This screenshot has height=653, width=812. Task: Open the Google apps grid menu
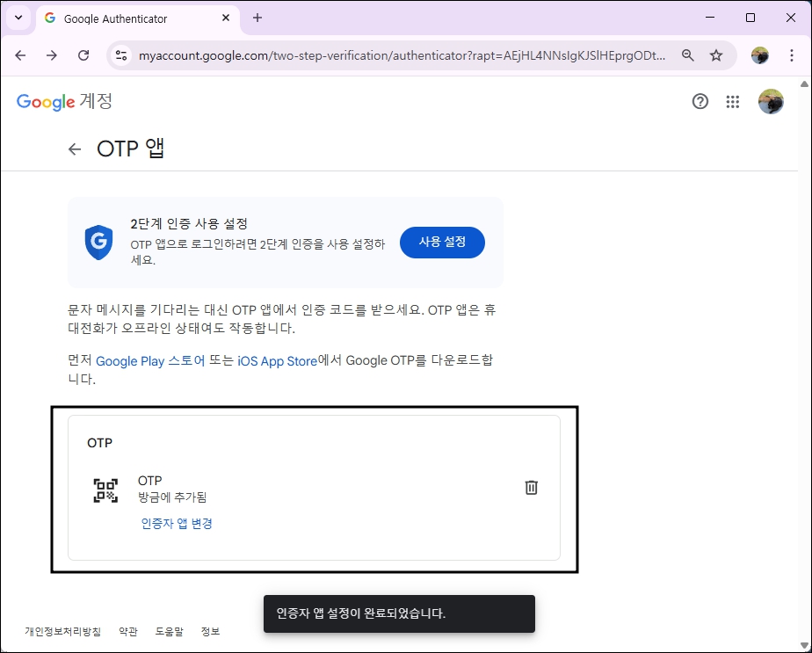click(x=733, y=101)
